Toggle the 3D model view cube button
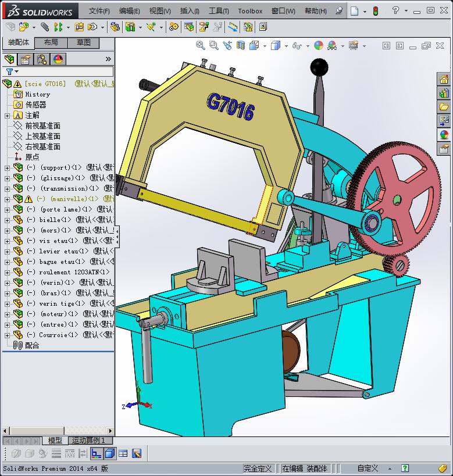 109,453
